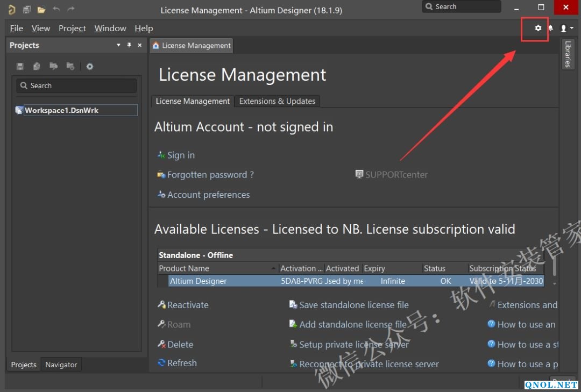581x392 pixels.
Task: Click the redo arrow in title bar
Action: click(71, 10)
